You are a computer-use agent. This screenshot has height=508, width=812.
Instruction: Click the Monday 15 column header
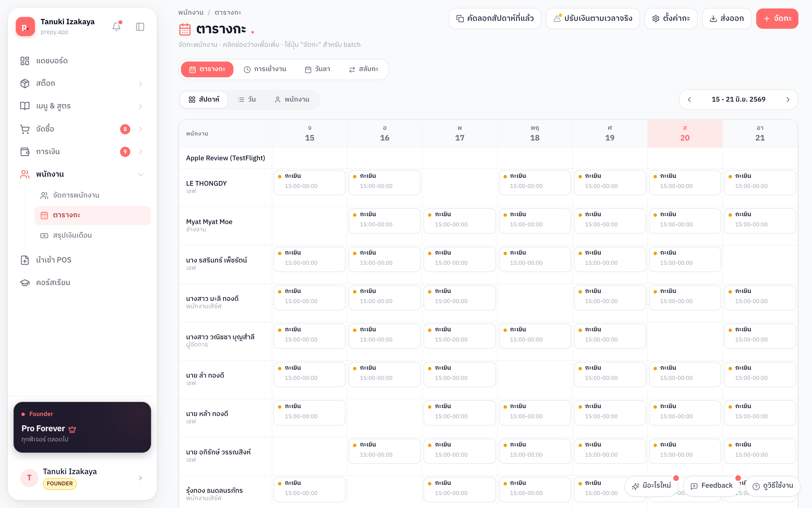click(x=309, y=134)
